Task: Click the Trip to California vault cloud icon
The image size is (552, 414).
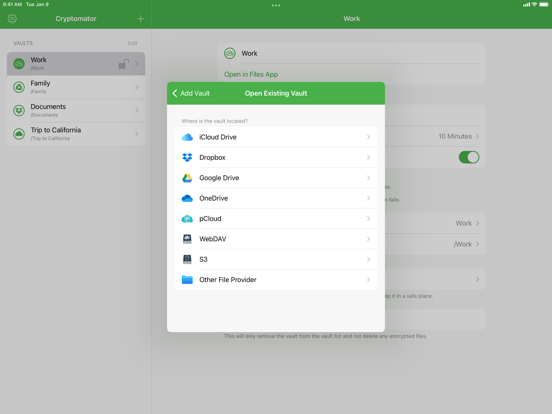Action: tap(19, 134)
